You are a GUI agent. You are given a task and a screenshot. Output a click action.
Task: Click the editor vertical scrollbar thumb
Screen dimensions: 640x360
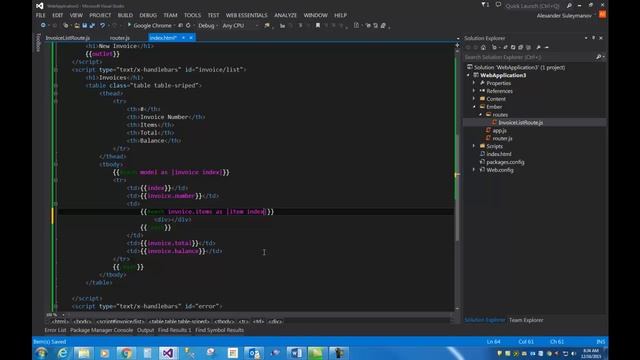[x=457, y=188]
